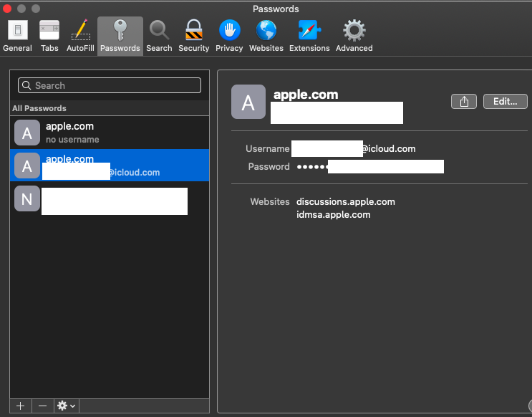Click the idmsa.apple.com website
The width and height of the screenshot is (532, 417).
[333, 215]
